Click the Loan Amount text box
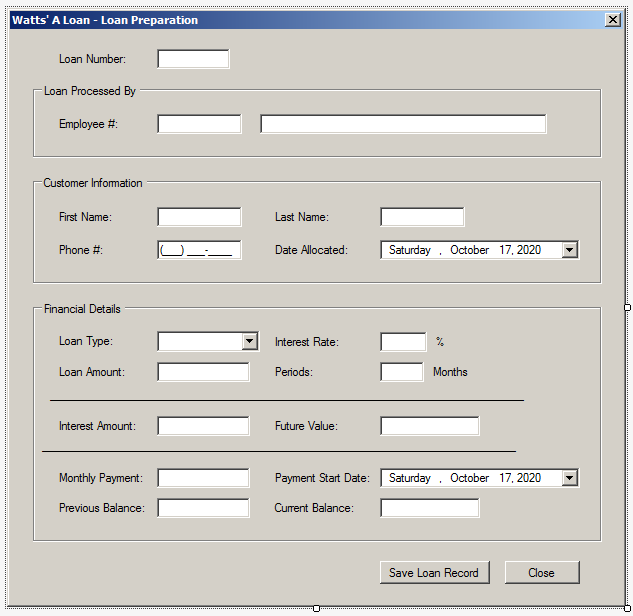 [x=203, y=372]
